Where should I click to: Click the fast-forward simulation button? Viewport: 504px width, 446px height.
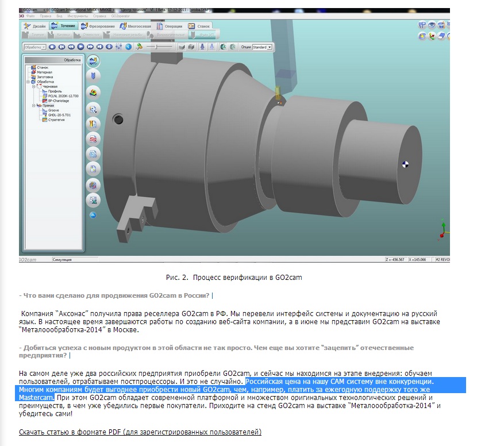pos(90,47)
